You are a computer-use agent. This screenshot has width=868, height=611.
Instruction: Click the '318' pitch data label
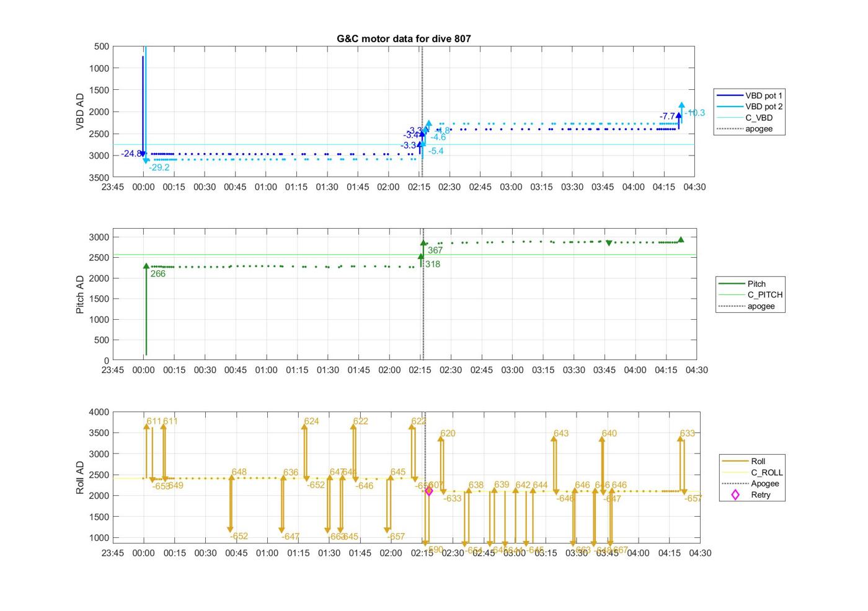(433, 264)
